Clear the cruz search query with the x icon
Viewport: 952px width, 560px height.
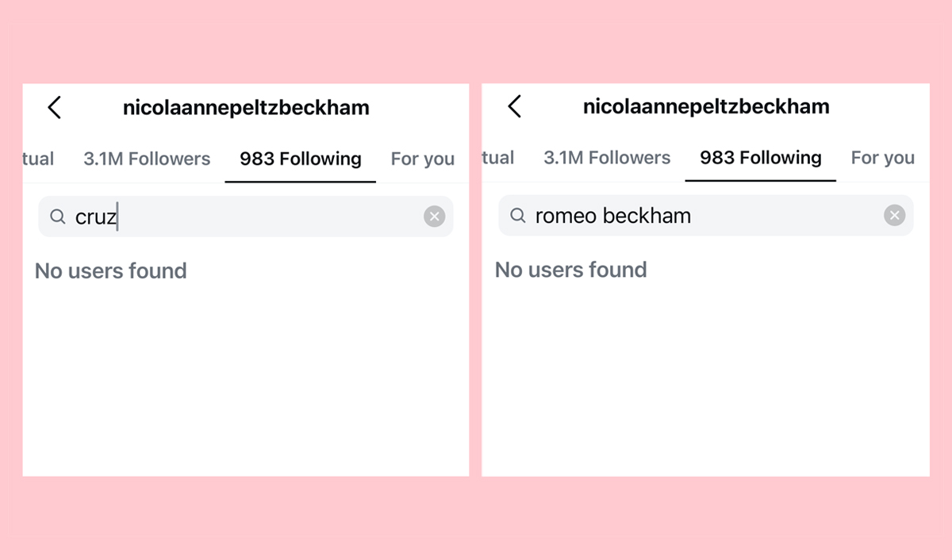click(x=434, y=216)
